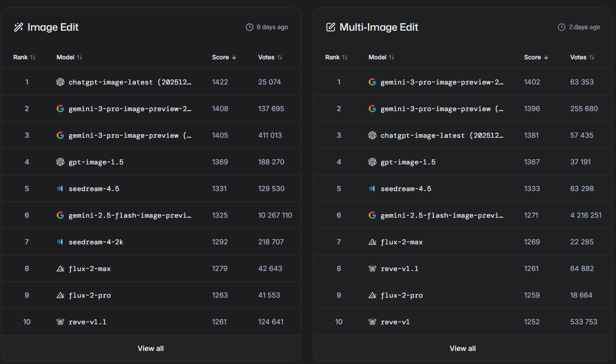Sort Image Edit table by Rank

coord(24,57)
